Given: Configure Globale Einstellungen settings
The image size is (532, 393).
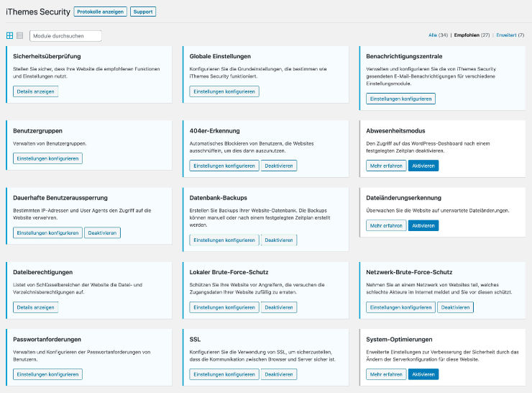Looking at the screenshot, I should pos(224,91).
